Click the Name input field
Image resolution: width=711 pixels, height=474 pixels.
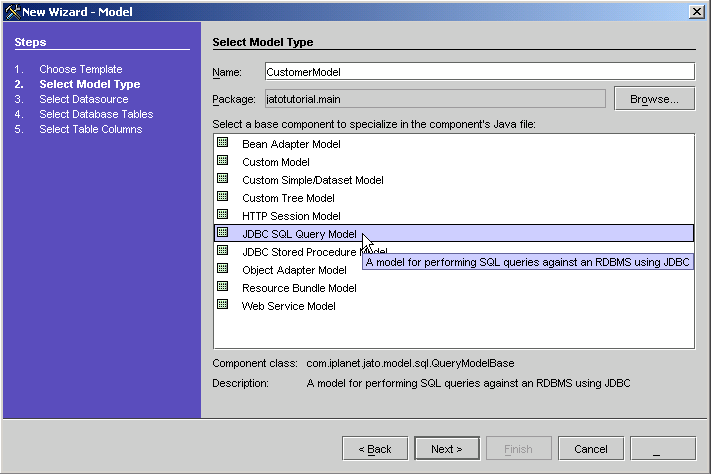tap(480, 72)
